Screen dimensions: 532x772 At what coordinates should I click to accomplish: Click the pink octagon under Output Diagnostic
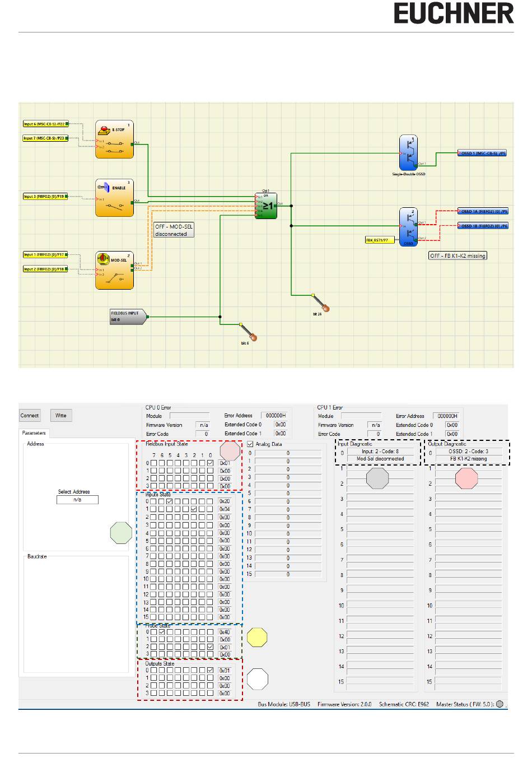tap(466, 478)
